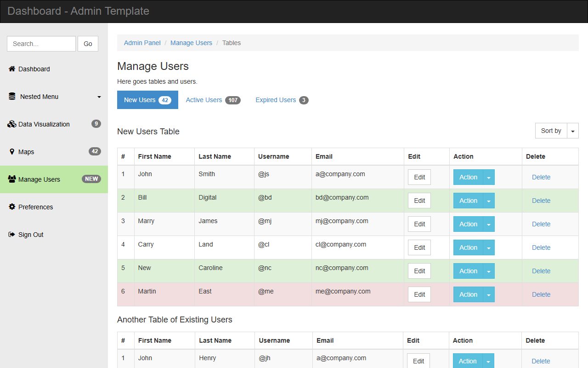Switch to the Expired Users tab
The height and width of the screenshot is (368, 588).
[282, 100]
